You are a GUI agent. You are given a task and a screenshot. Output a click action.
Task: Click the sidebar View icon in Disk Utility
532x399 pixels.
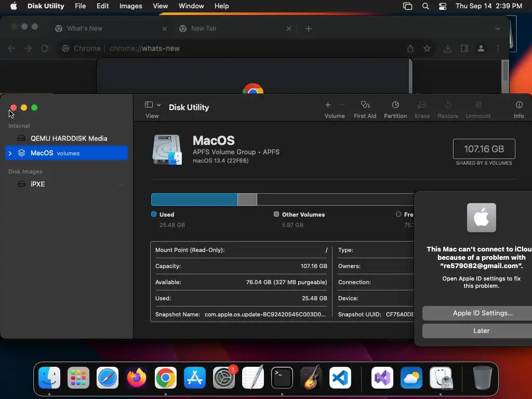(149, 104)
